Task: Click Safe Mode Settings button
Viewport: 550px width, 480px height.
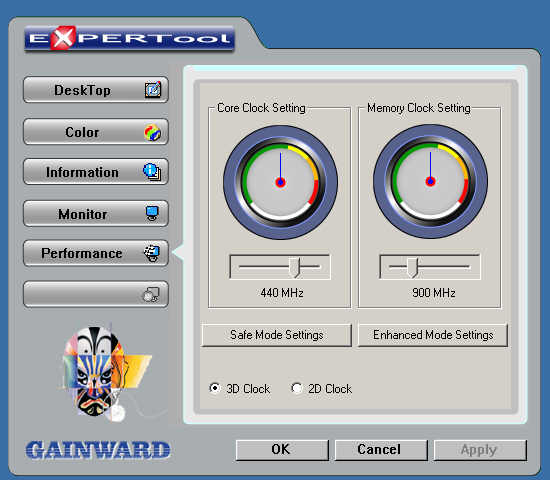Action: (276, 335)
